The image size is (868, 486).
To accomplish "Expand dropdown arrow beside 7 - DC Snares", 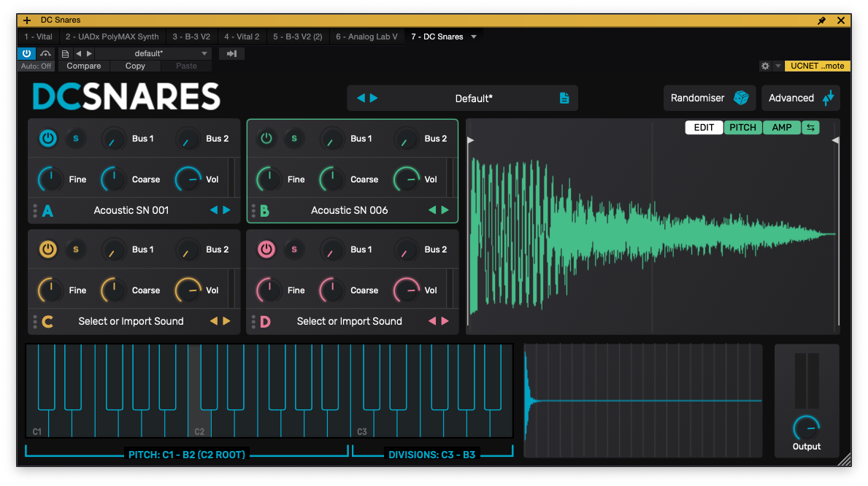I will click(474, 37).
